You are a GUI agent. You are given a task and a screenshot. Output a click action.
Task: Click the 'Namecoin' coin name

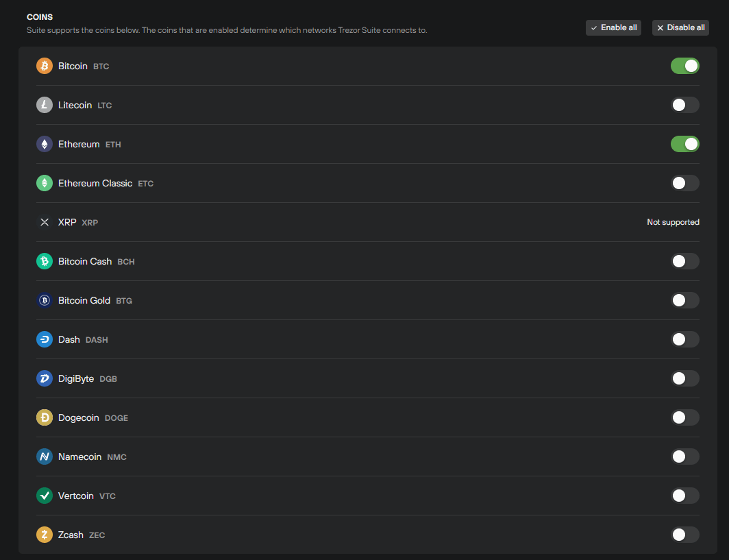coord(79,456)
